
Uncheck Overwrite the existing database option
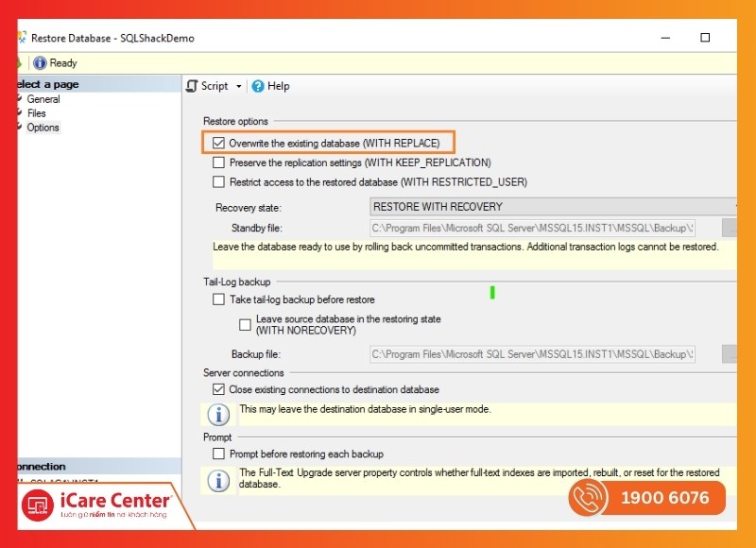tap(218, 143)
